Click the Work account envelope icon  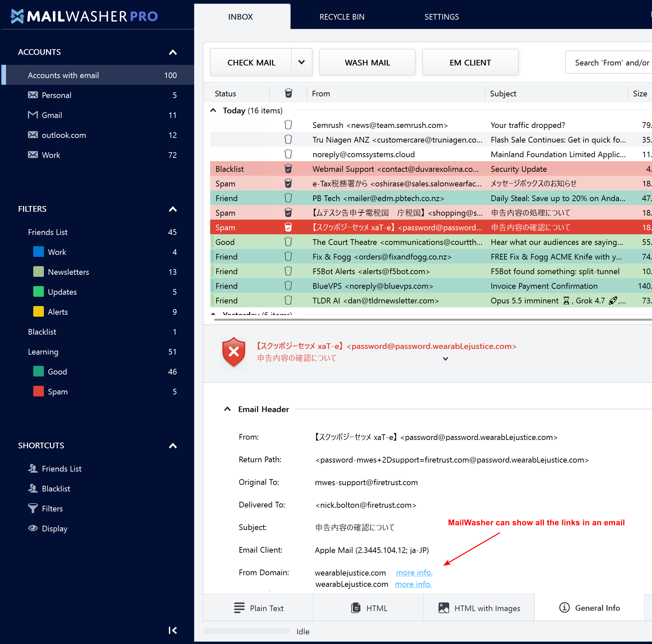tap(33, 155)
